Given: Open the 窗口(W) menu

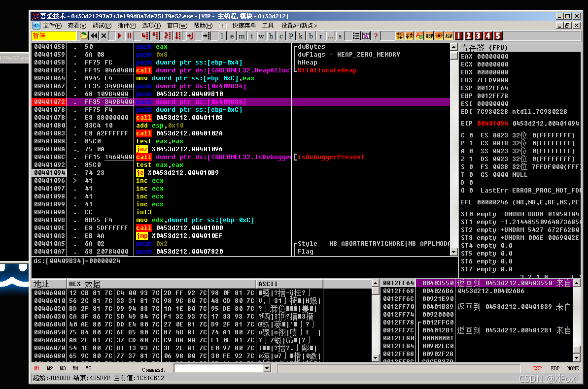Looking at the screenshot, I should click(x=177, y=26).
